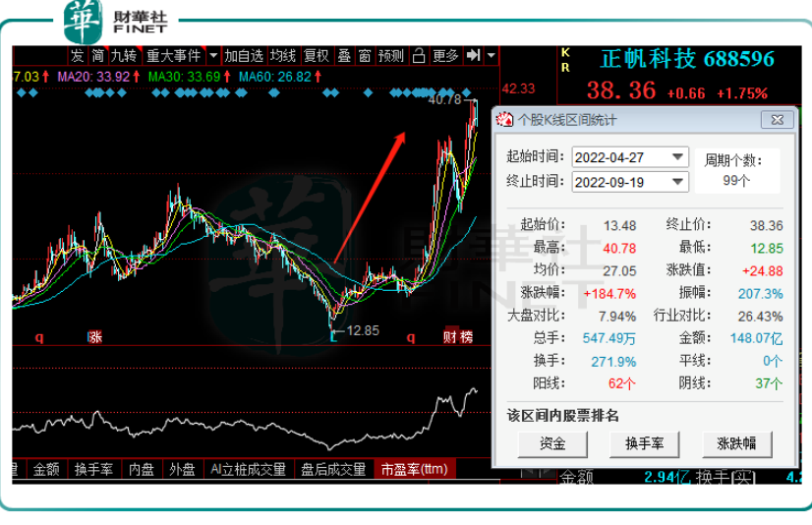Screen dimensions: 812x525
Task: Click the 振幅 value 207.3%
Action: (760, 294)
